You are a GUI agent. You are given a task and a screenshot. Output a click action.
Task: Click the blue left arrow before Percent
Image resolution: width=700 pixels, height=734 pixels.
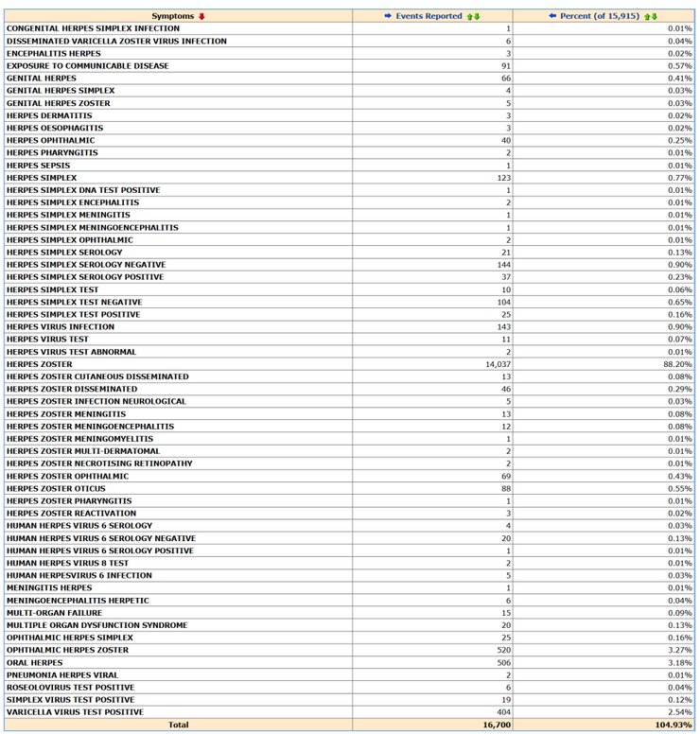552,16
